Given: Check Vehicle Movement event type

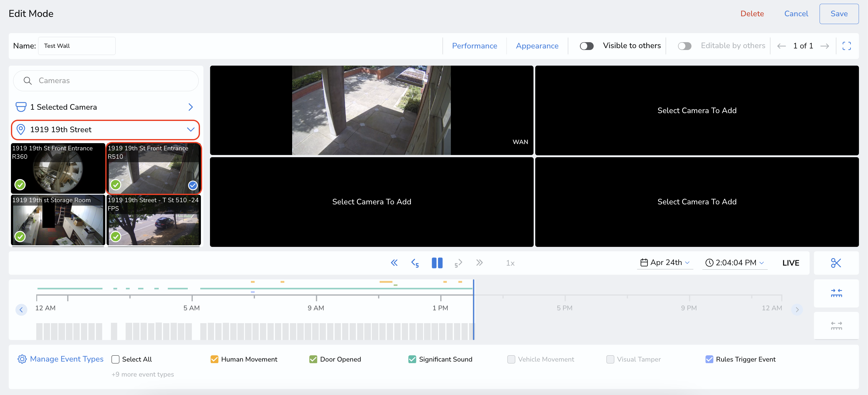Looking at the screenshot, I should pyautogui.click(x=511, y=359).
